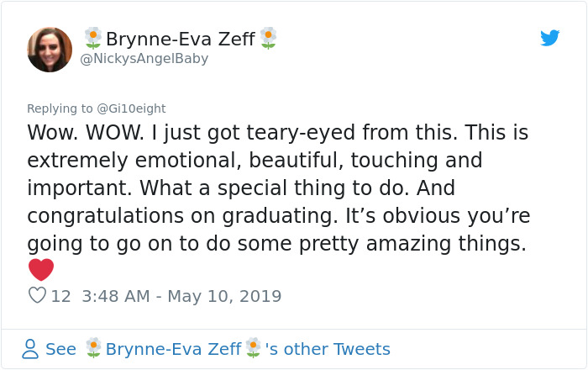
Task: Open the @Gi10eight mention
Action: [131, 108]
